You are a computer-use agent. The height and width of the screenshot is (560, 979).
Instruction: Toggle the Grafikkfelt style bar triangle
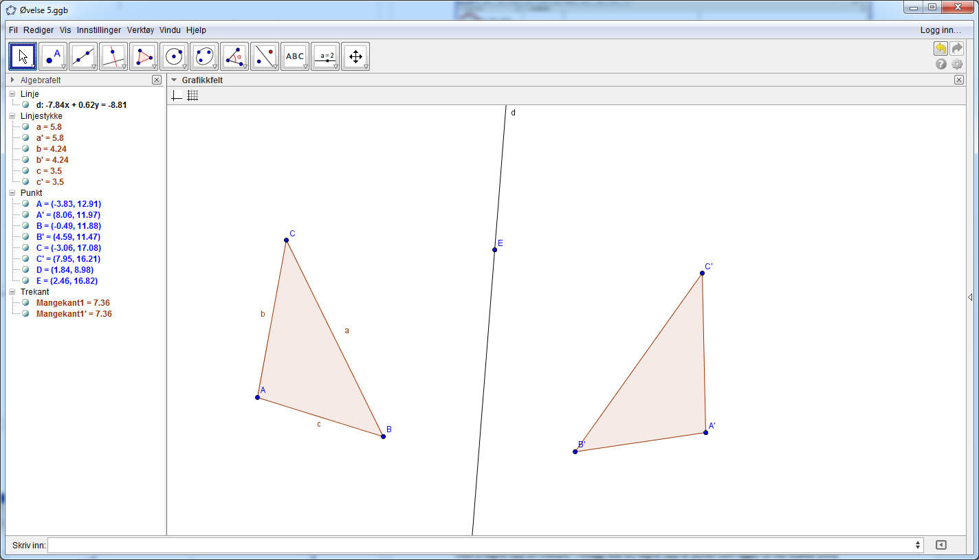(174, 80)
